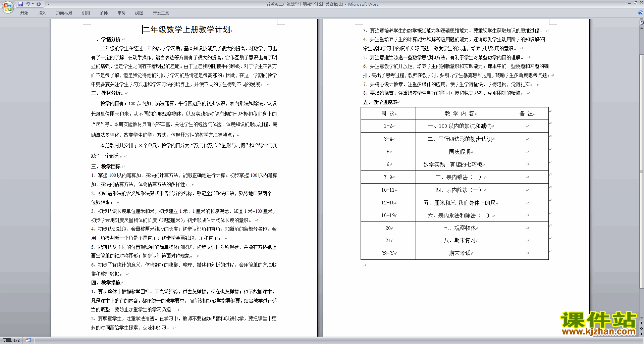Click the table cell 期末考试

pos(460,253)
